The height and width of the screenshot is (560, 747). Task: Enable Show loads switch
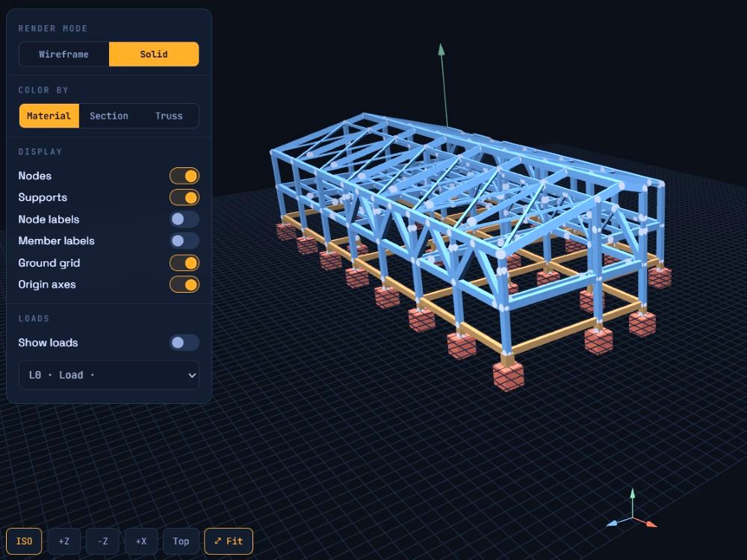tap(185, 343)
